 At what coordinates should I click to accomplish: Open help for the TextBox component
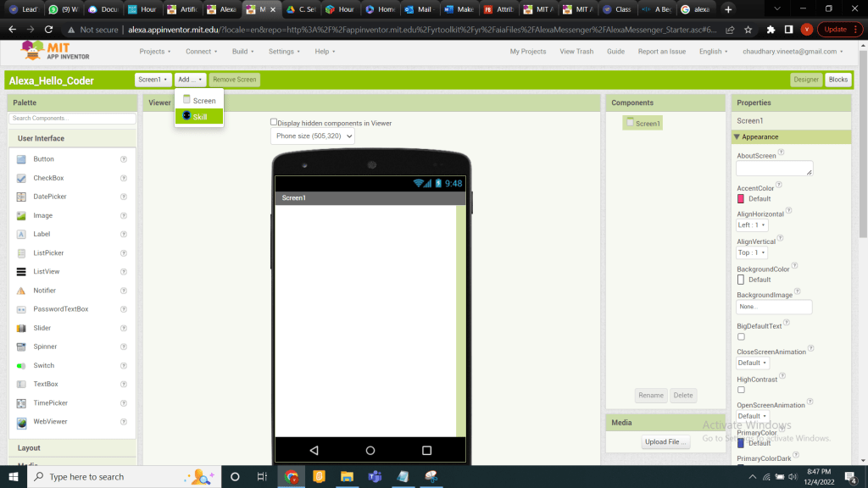coord(124,385)
